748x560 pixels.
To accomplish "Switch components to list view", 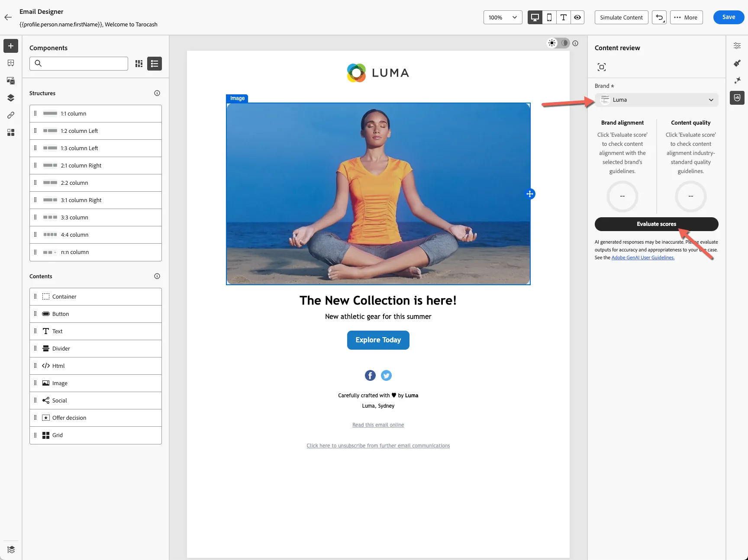I will click(x=155, y=64).
